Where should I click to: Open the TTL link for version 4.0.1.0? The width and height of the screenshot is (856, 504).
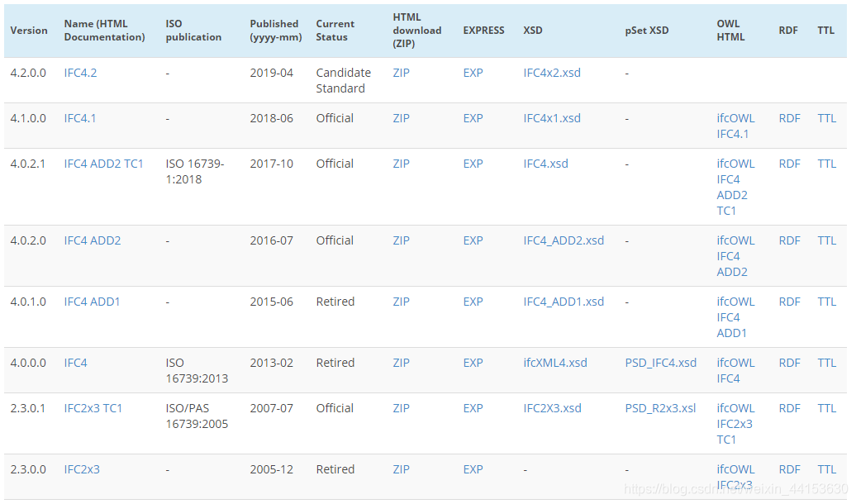pyautogui.click(x=826, y=302)
